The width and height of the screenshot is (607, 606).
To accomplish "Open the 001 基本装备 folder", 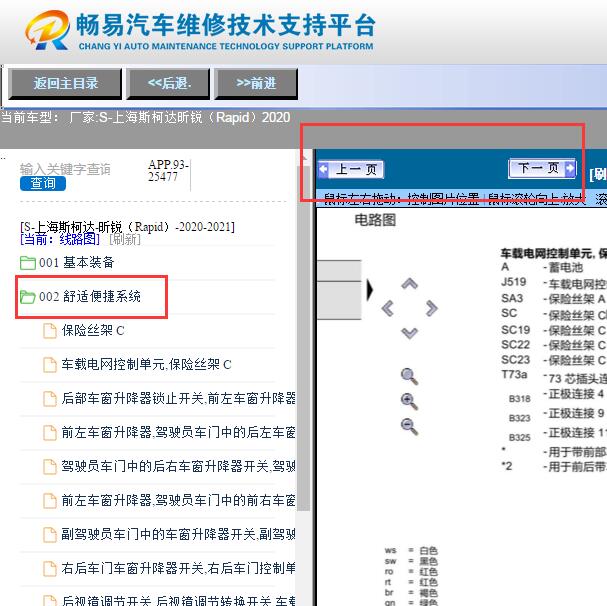I will tap(77, 263).
